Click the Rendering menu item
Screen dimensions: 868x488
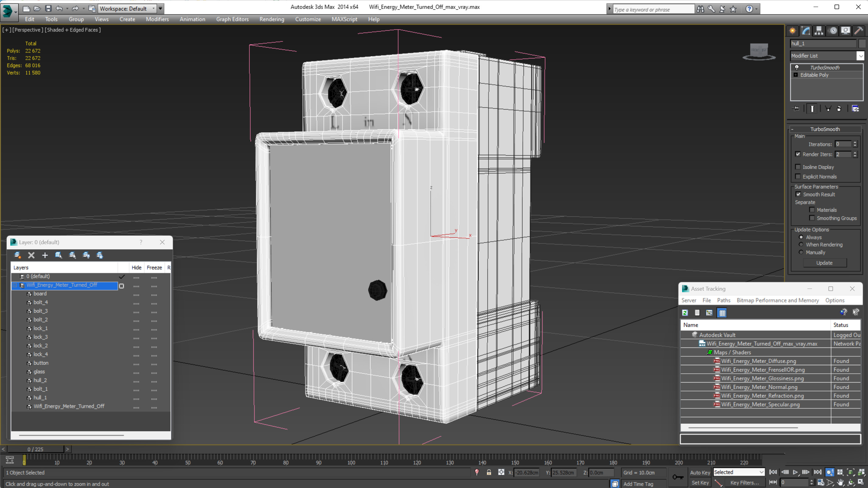click(272, 19)
